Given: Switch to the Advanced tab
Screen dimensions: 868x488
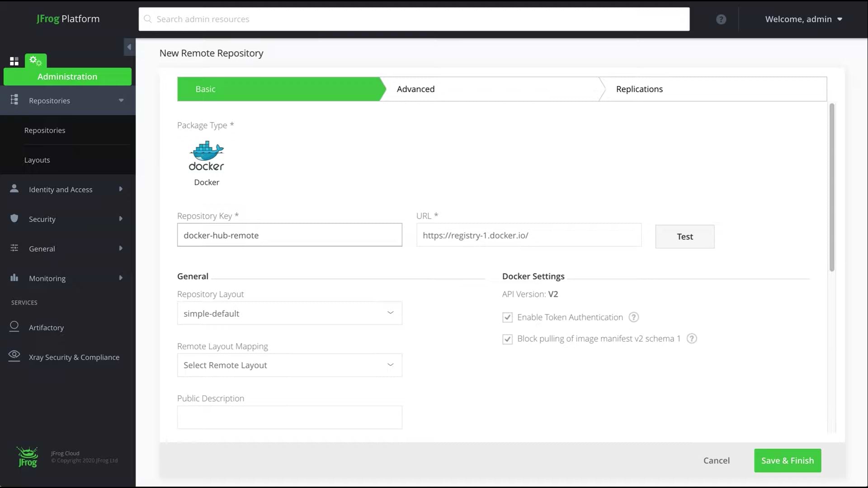Looking at the screenshot, I should click(415, 89).
